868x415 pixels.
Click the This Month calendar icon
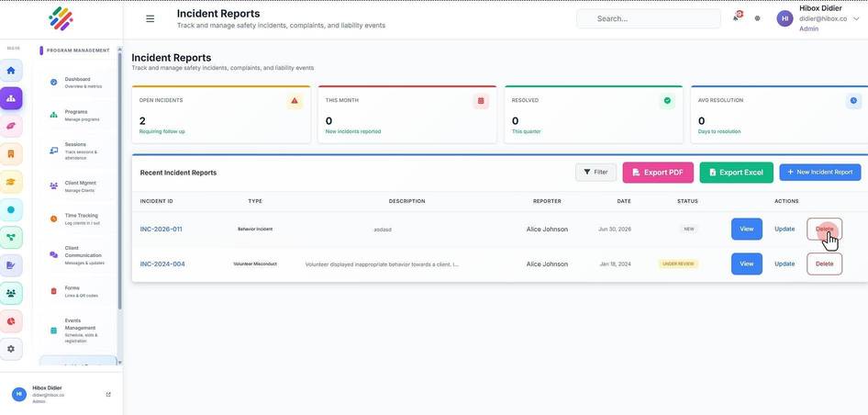pos(481,101)
